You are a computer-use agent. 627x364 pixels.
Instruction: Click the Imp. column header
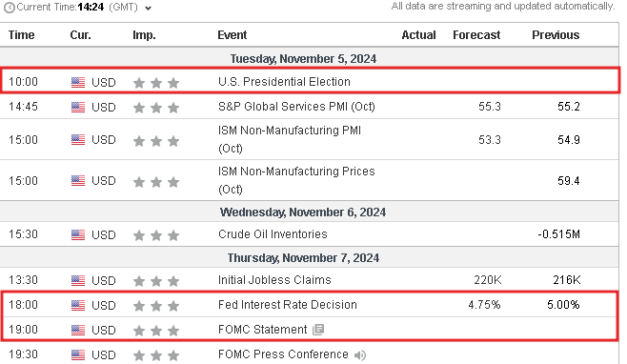(x=144, y=35)
